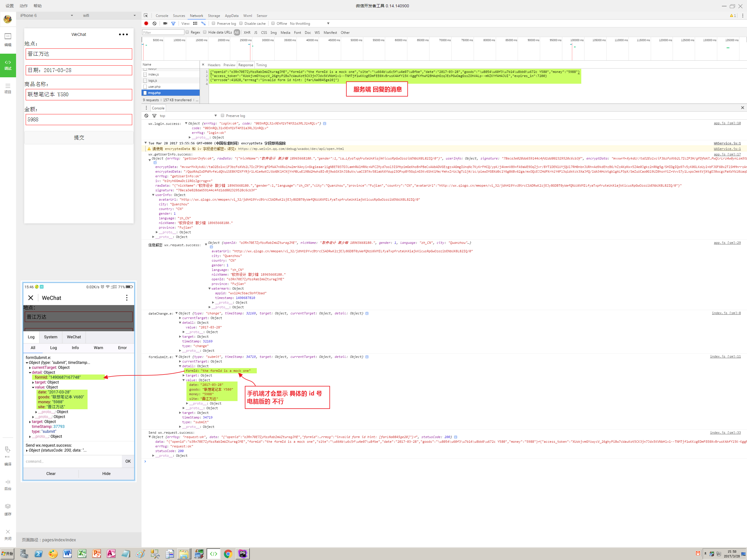The height and width of the screenshot is (560, 747).
Task: Open the No throttling dropdown
Action: pos(309,23)
